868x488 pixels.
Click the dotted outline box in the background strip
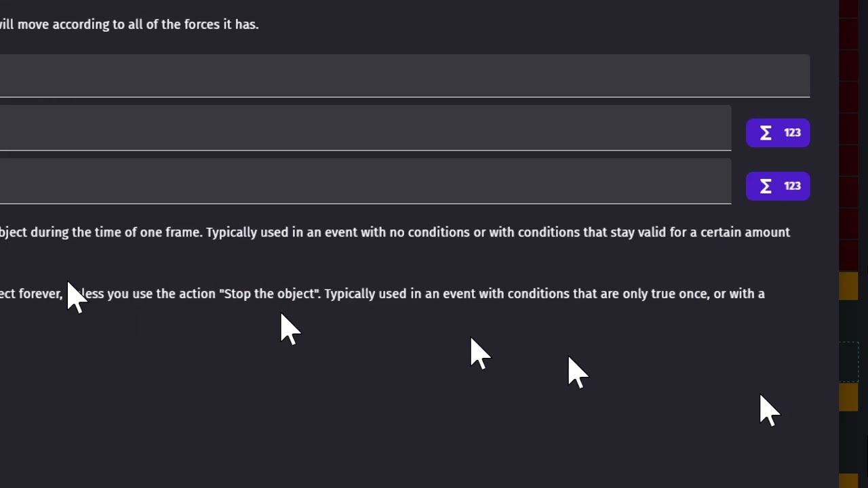point(849,361)
